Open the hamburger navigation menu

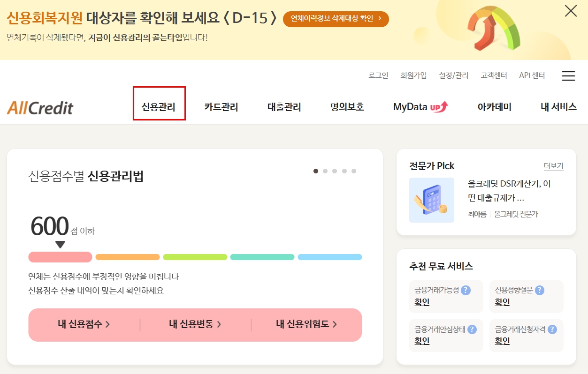(x=568, y=76)
